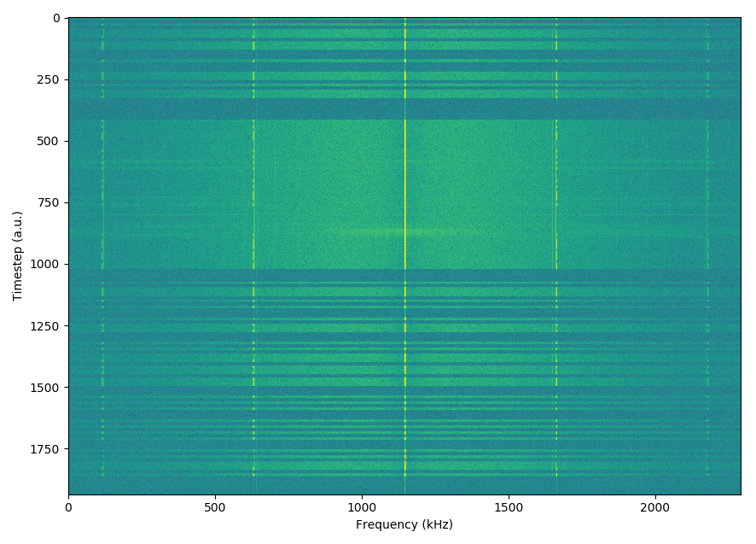Click the "Timestep (a.u.)" y-axis label
756x544 pixels.
[17, 255]
